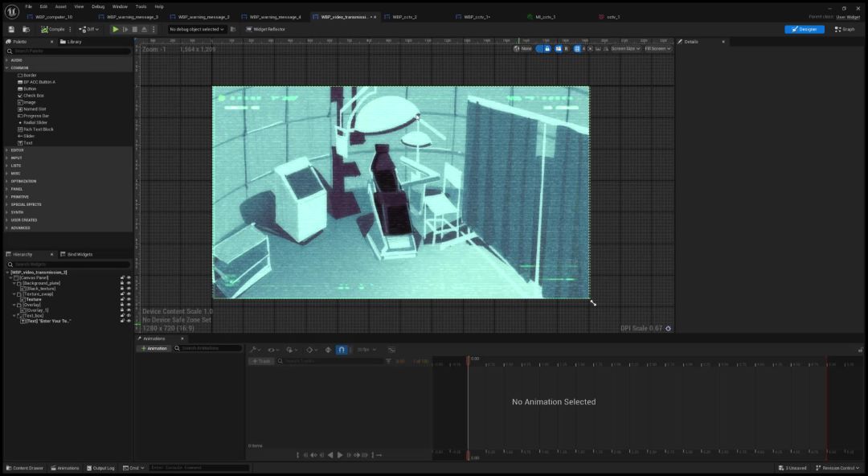Play the animation in the timeline
Screen dimensions: 868x476
pos(340,455)
